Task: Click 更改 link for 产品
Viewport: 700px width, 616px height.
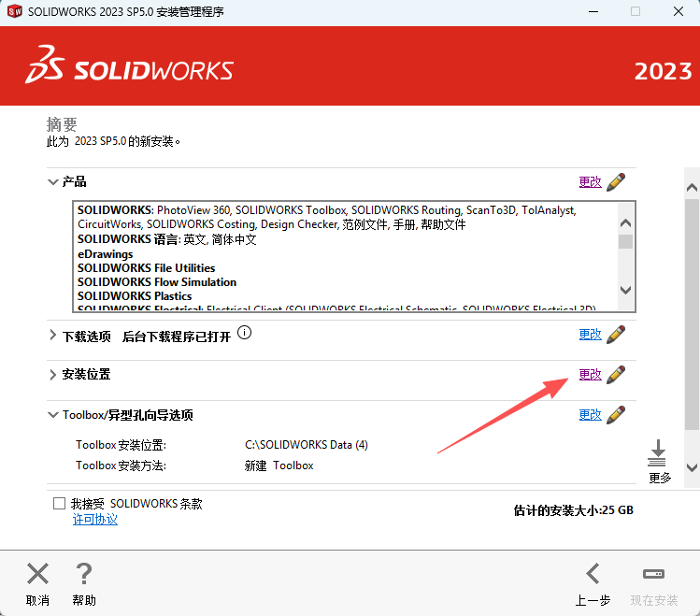Action: tap(590, 182)
